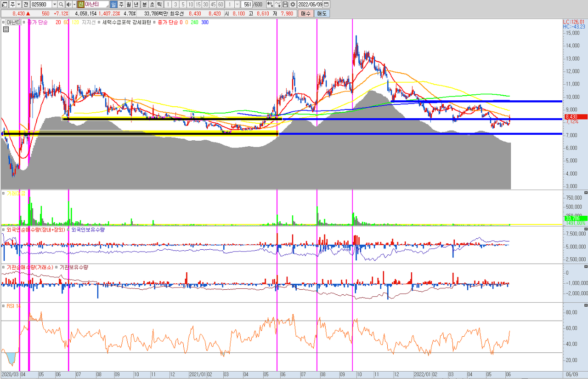Screen dimensions: 588x379
Task: Click the 주 market type button
Action: [12, 4]
